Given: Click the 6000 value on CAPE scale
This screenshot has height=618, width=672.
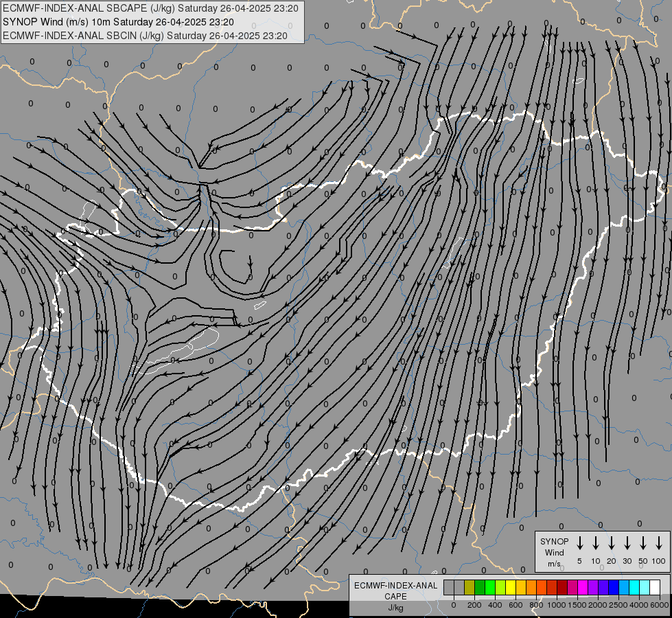Looking at the screenshot, I should pos(659,605).
